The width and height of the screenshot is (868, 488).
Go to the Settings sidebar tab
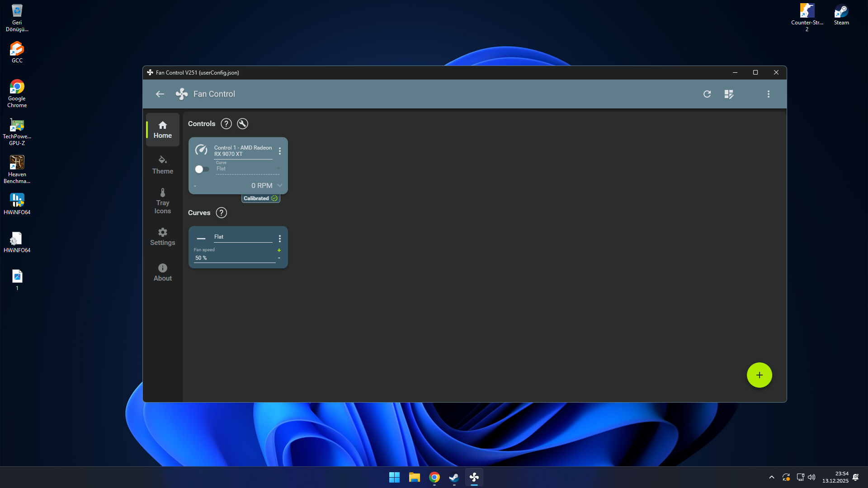click(x=163, y=237)
